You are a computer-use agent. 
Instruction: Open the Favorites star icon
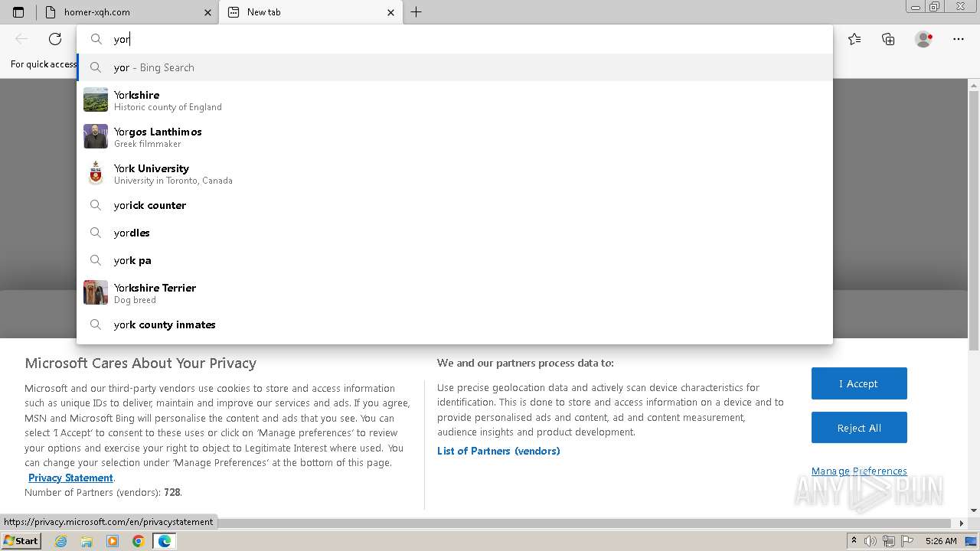(x=854, y=39)
